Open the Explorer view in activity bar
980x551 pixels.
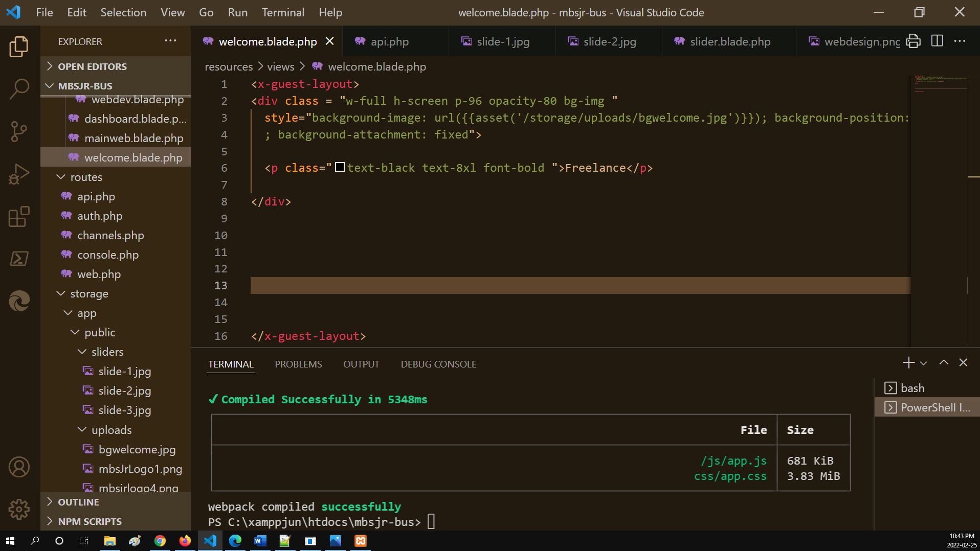(19, 47)
